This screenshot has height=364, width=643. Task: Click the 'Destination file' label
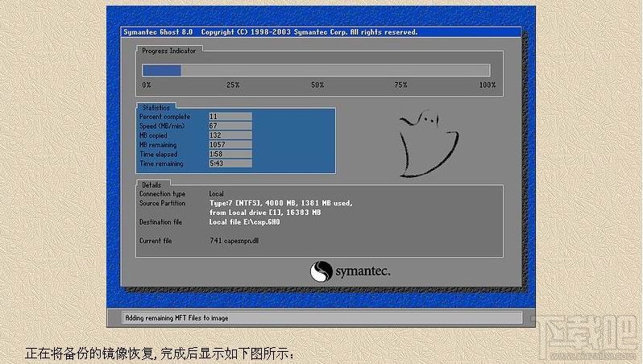click(x=160, y=222)
